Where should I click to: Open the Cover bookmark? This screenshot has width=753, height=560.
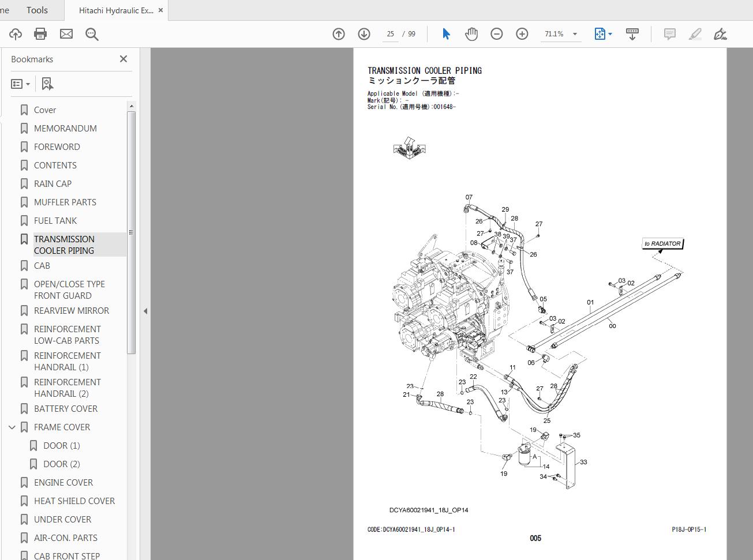(x=45, y=110)
